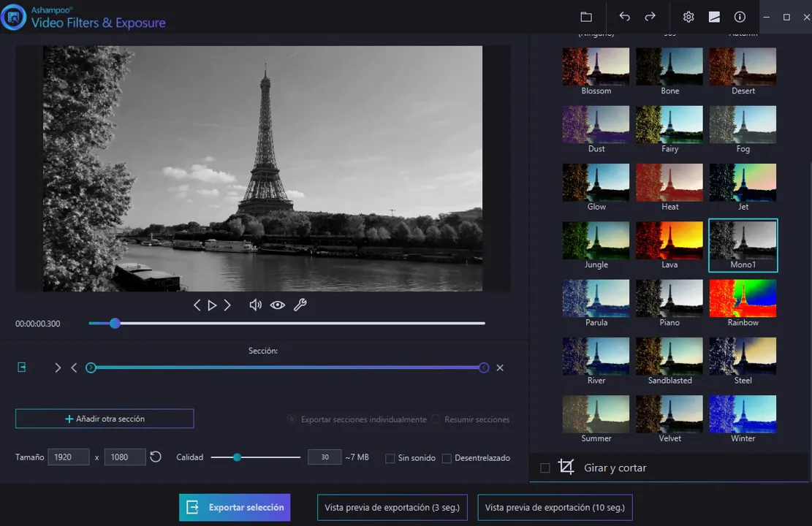Select Exportar secciones individualmente radio
This screenshot has width=812, height=526.
pyautogui.click(x=292, y=419)
